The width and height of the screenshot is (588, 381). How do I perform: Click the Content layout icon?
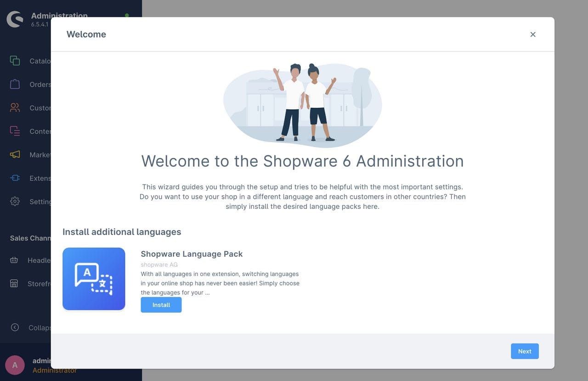[15, 131]
